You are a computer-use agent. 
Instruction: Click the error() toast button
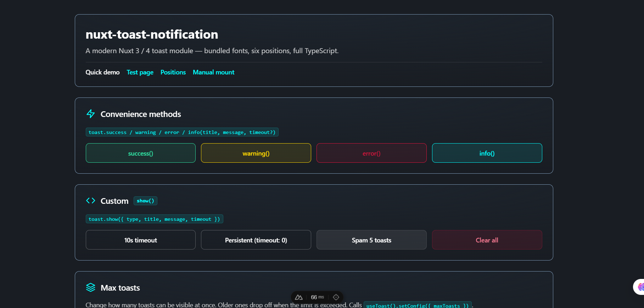pos(371,153)
